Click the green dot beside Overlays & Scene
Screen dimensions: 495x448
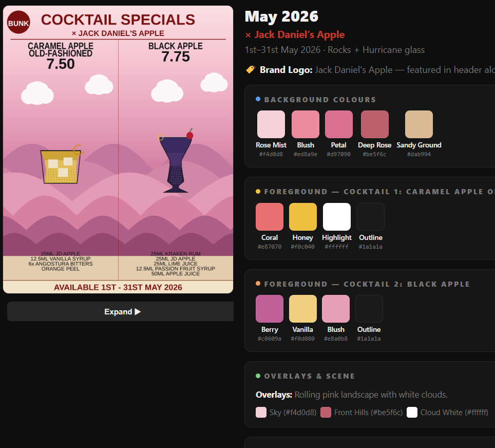pyautogui.click(x=258, y=376)
